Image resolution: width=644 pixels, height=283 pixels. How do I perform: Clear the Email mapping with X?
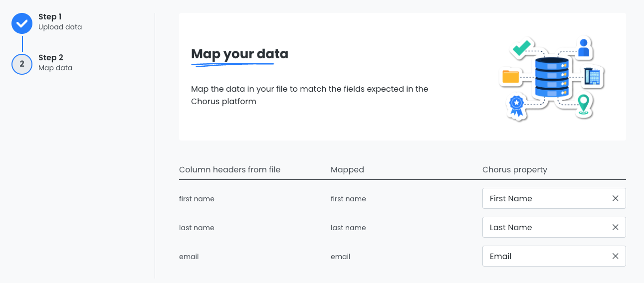click(x=615, y=256)
